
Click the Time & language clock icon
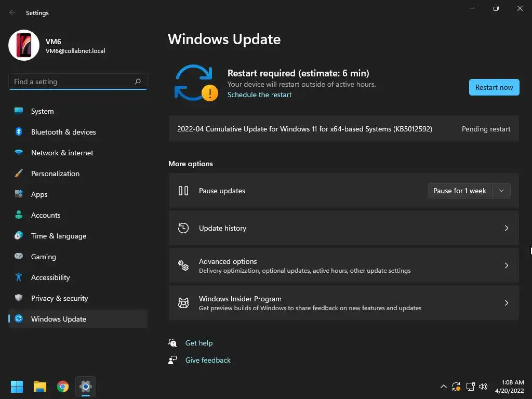19,235
